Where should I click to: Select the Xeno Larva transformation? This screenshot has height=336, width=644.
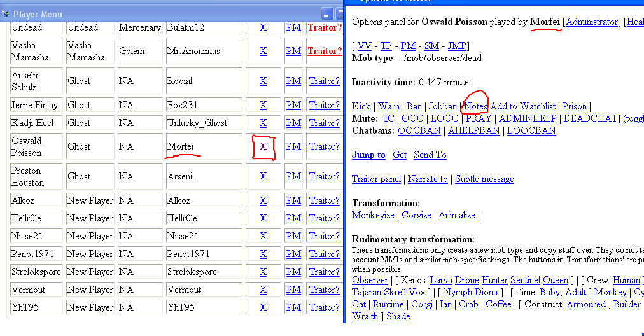(441, 280)
